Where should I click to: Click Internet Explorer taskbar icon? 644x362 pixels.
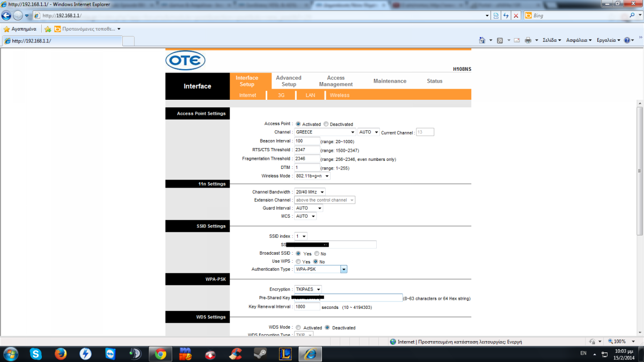coord(310,354)
